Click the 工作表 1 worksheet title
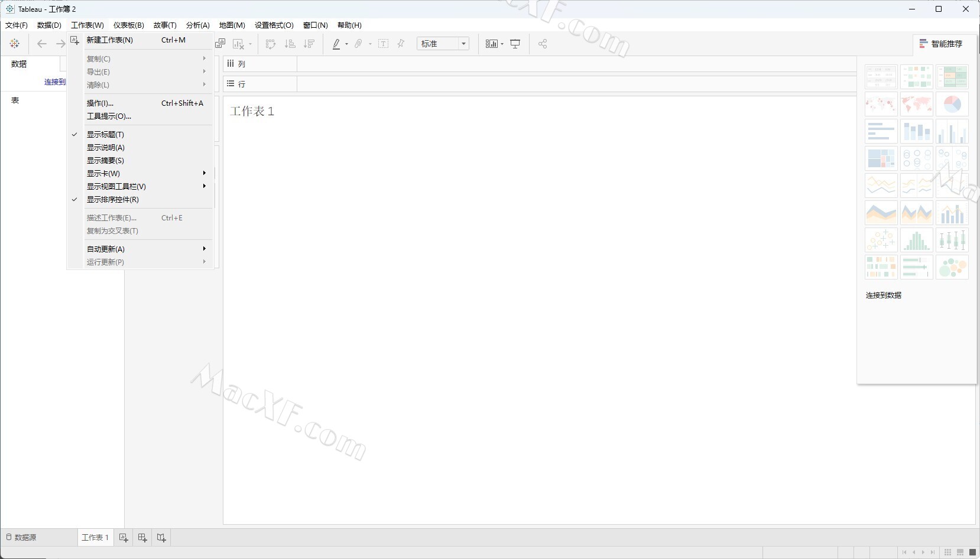 click(x=252, y=112)
